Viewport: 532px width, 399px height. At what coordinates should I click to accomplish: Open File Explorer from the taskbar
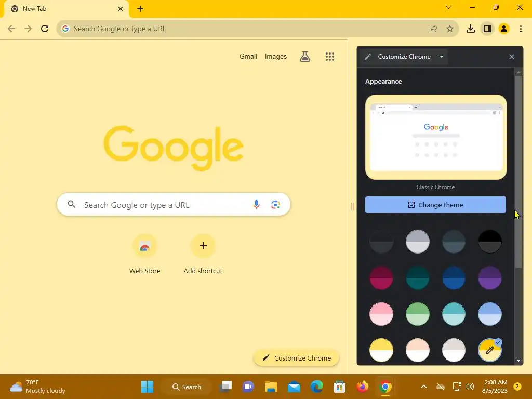click(271, 387)
